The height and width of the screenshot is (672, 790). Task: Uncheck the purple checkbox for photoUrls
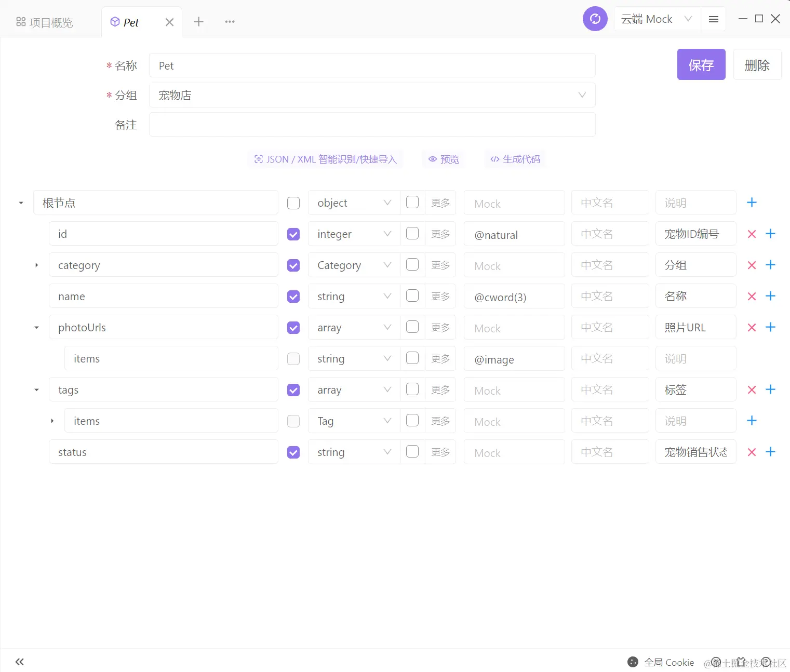pyautogui.click(x=293, y=328)
